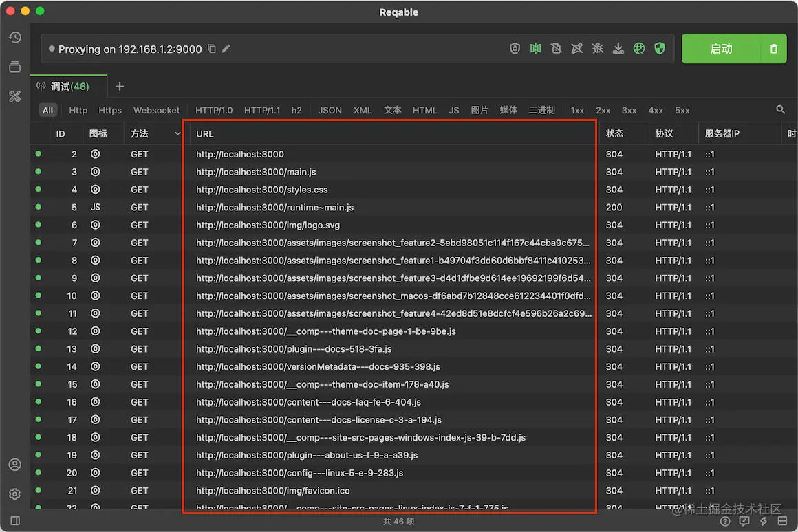Filter by HTTP/1.0
The width and height of the screenshot is (798, 532).
214,111
